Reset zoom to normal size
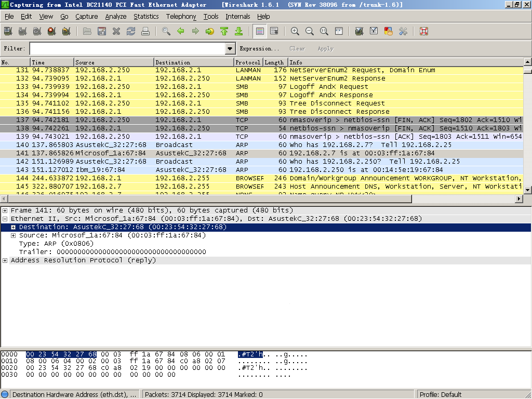 point(324,31)
